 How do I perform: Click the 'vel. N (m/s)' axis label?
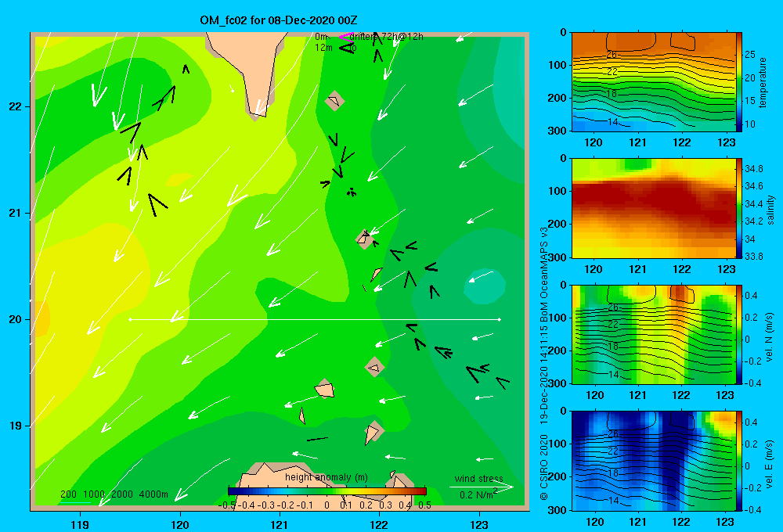click(769, 337)
